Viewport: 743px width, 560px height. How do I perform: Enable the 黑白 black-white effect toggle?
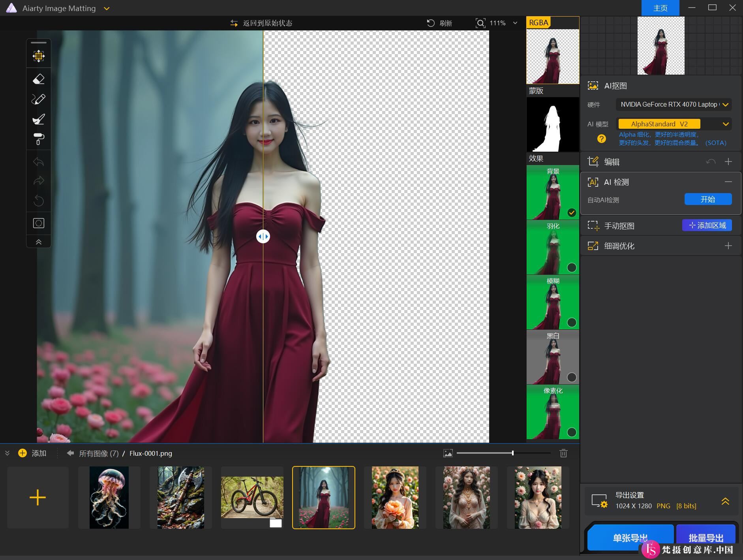pyautogui.click(x=572, y=377)
